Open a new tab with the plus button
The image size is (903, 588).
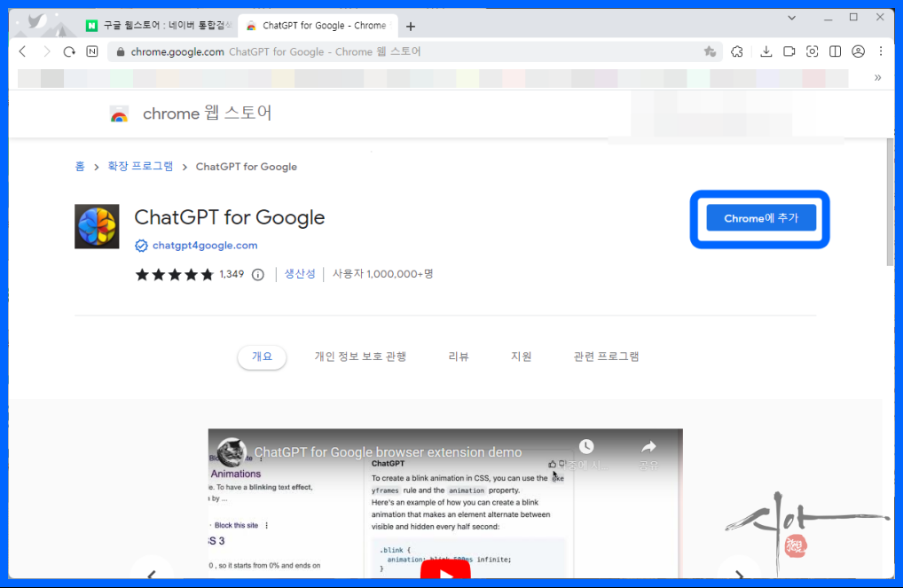(411, 27)
